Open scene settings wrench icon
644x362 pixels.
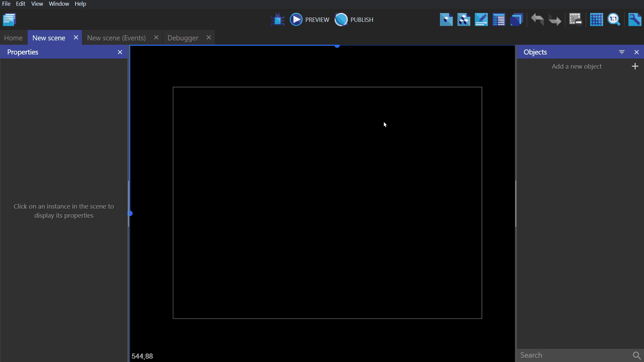coord(635,20)
